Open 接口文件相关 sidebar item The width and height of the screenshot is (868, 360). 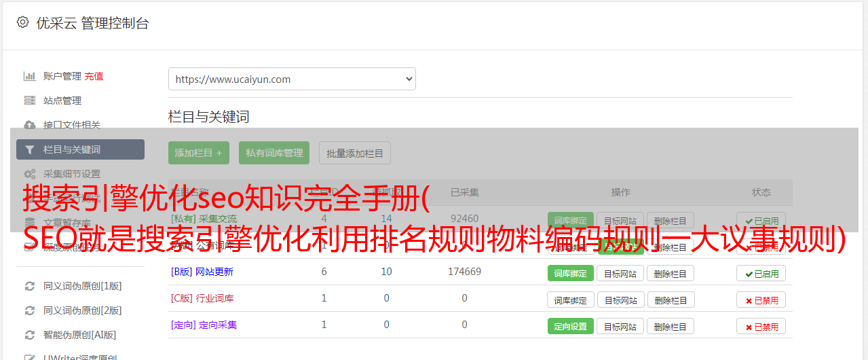click(72, 125)
